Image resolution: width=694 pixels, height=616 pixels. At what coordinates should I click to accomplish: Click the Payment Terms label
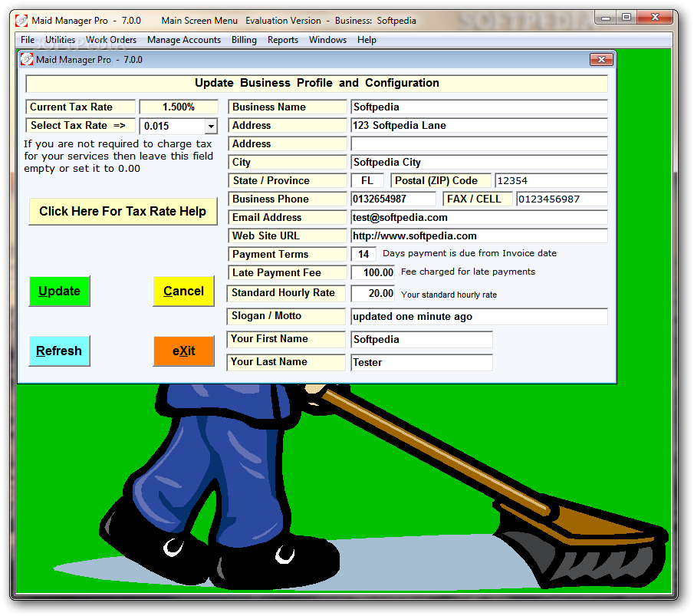coord(288,254)
